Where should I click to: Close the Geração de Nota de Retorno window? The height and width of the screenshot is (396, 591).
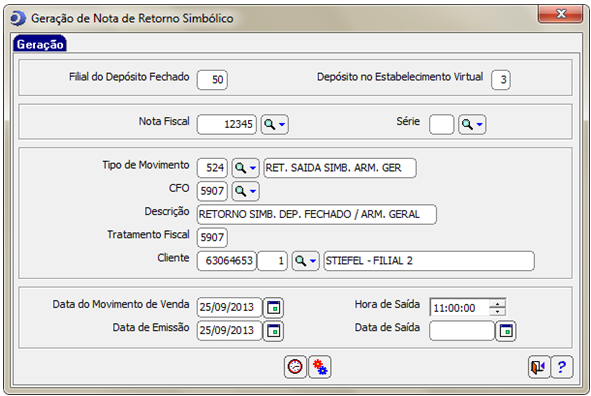pyautogui.click(x=561, y=14)
